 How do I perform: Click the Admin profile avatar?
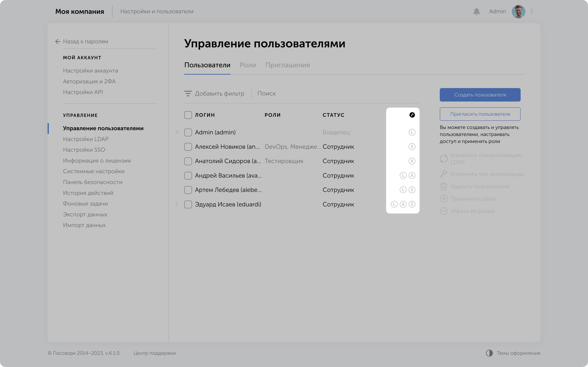pyautogui.click(x=518, y=12)
